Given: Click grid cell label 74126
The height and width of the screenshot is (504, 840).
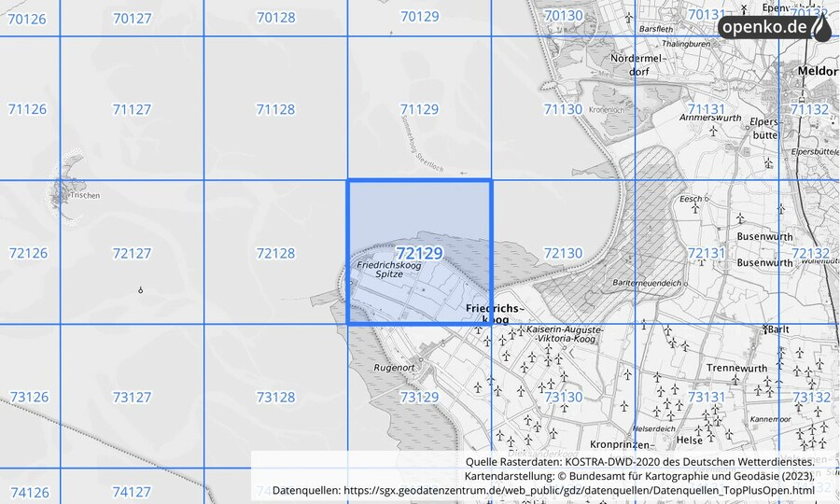Looking at the screenshot, I should coord(30,492).
